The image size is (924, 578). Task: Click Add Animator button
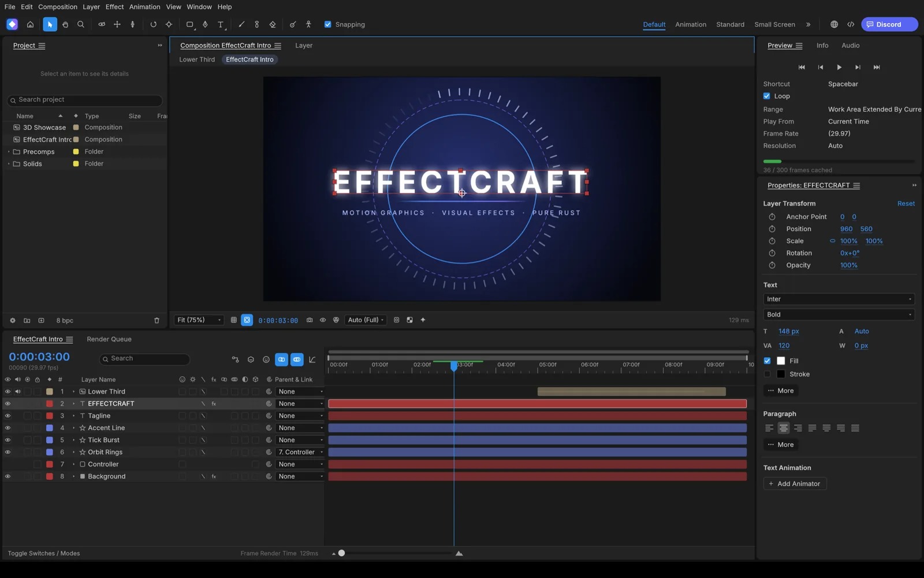pyautogui.click(x=795, y=484)
